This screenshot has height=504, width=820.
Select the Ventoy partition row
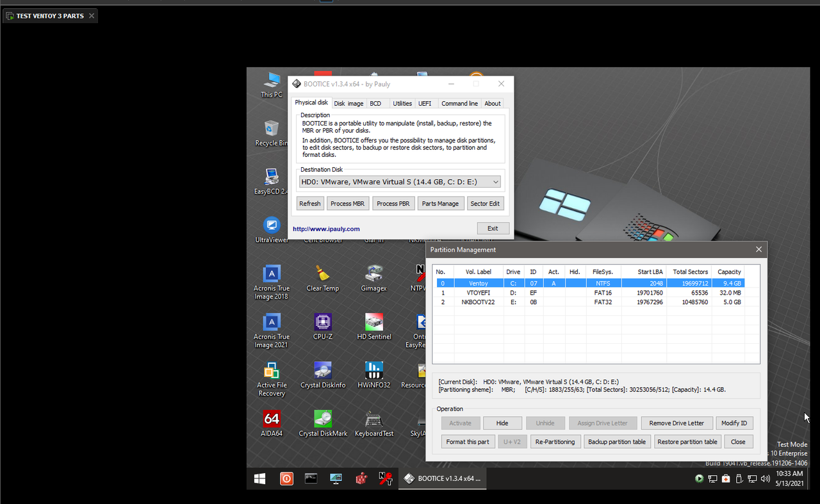click(x=590, y=283)
